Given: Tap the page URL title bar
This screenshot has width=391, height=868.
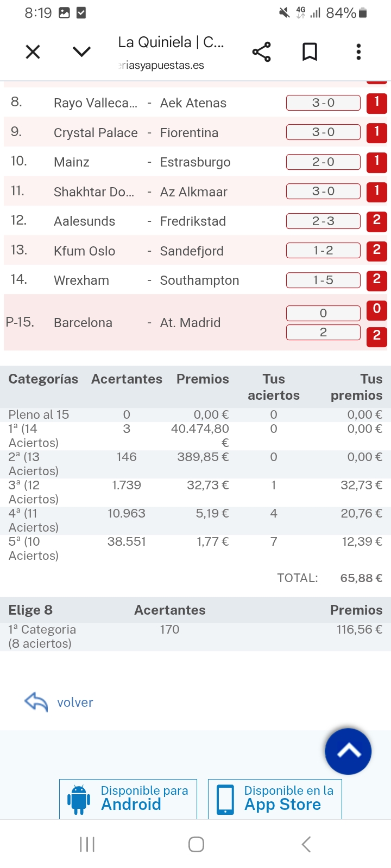Looking at the screenshot, I should tap(171, 53).
